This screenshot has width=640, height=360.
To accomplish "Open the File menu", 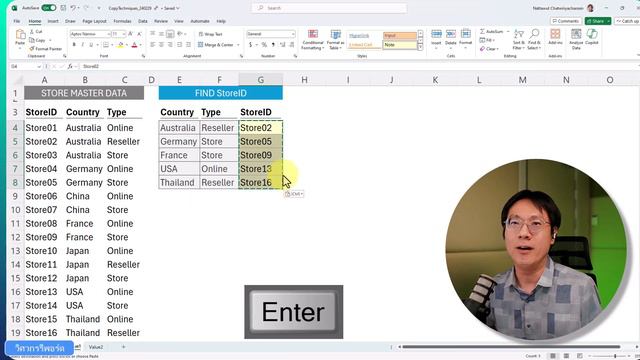I will (17, 21).
